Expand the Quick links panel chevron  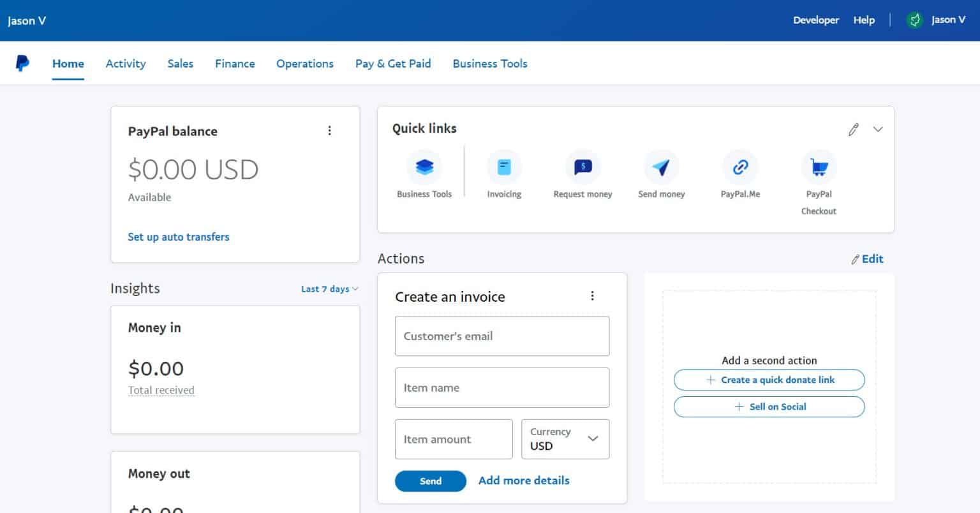coord(878,129)
